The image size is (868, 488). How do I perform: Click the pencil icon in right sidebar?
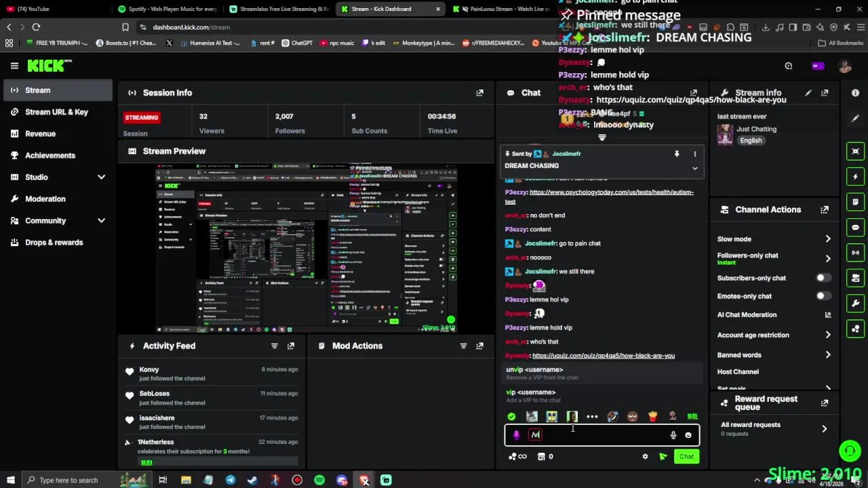[856, 118]
